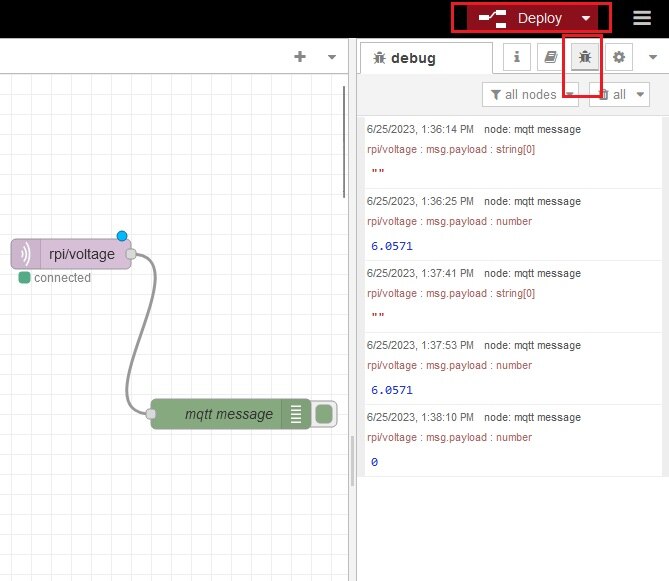Click the 1:37:53 PM debug message header
Screen dimensions: 669x581
(x=474, y=346)
